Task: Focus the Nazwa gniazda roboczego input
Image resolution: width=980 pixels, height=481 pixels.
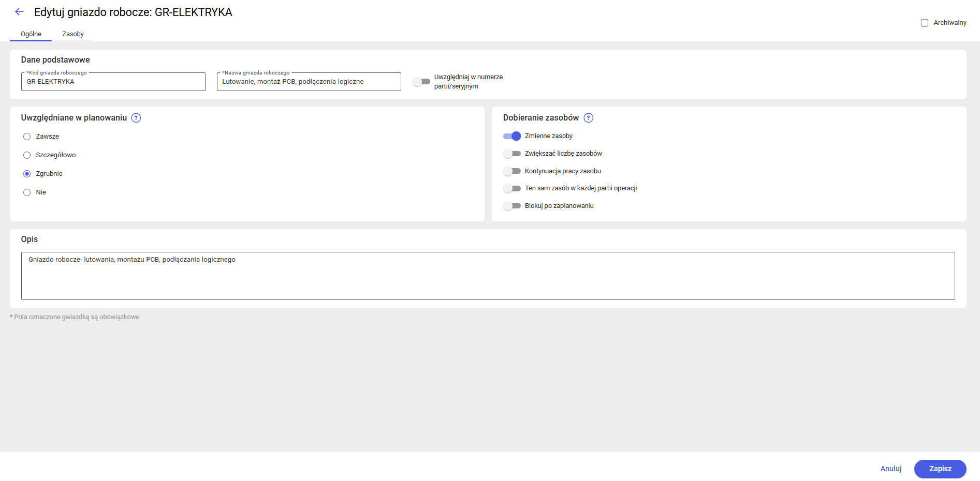Action: [x=309, y=82]
